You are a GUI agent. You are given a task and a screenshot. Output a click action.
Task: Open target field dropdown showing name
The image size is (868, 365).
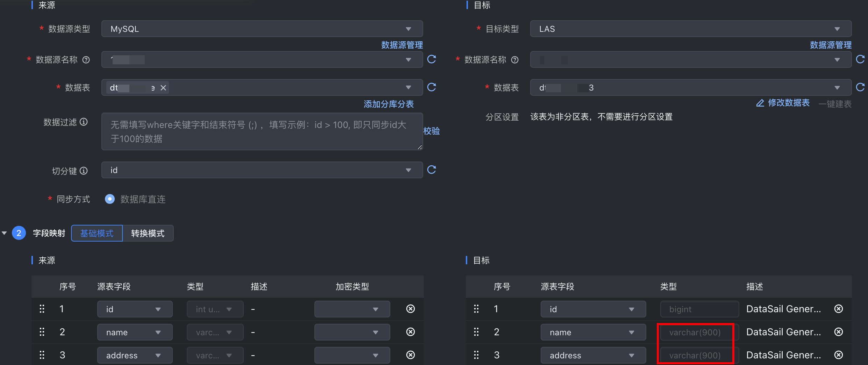click(593, 332)
